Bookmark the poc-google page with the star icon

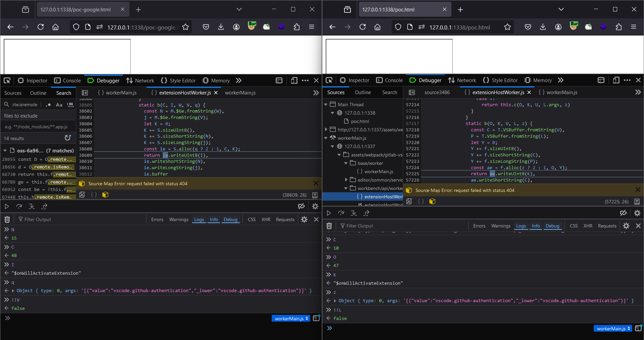pos(185,27)
